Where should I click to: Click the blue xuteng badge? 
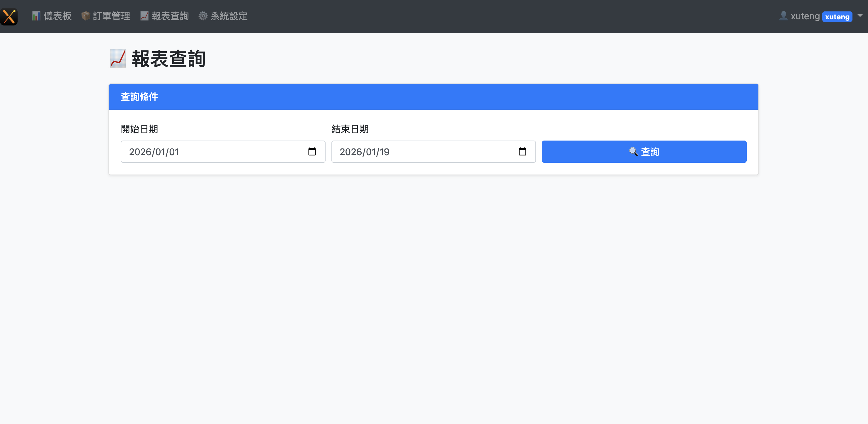pos(837,17)
